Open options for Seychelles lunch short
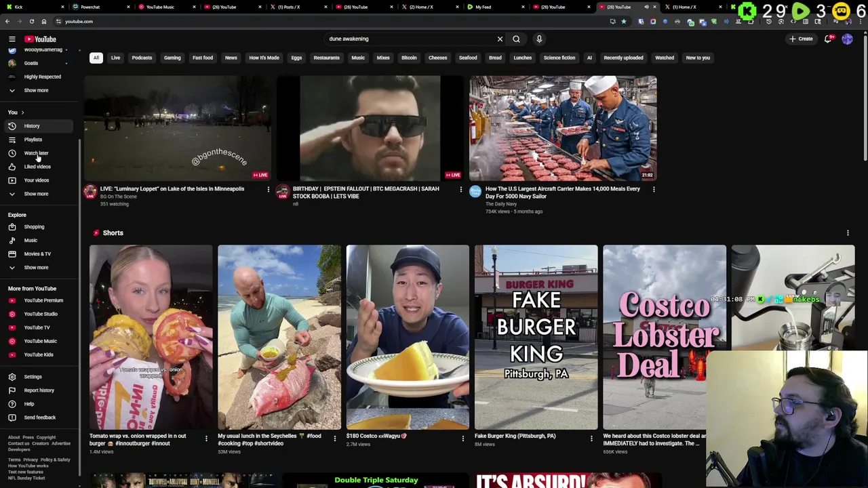Viewport: 868px width, 488px height. [x=334, y=439]
